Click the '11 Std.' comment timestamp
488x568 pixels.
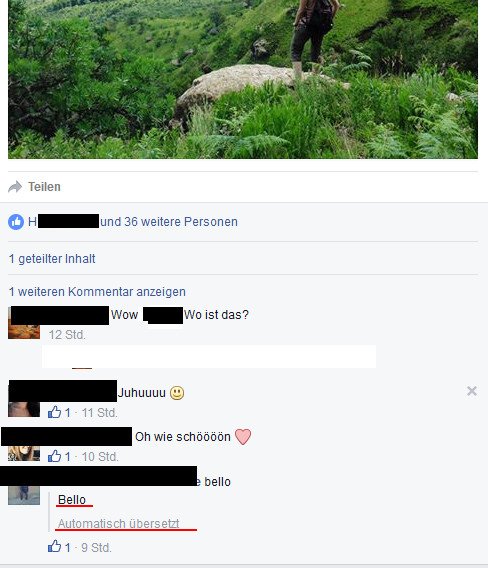click(99, 413)
